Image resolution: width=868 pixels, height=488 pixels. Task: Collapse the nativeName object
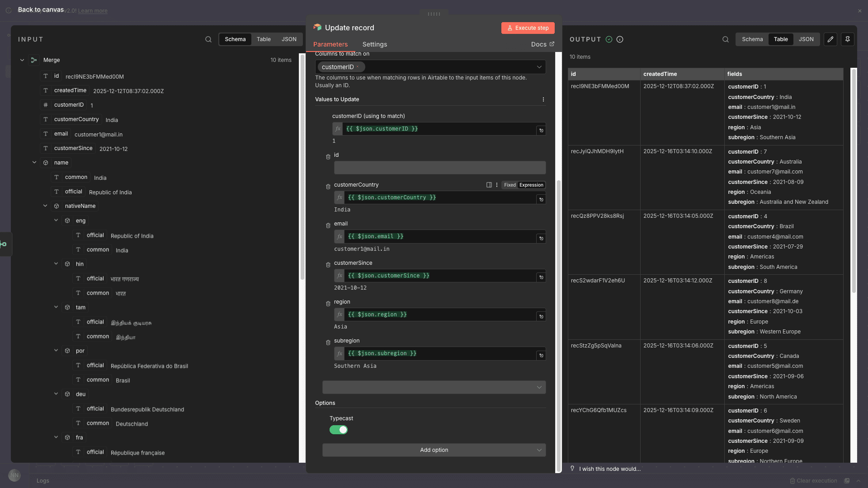click(45, 206)
